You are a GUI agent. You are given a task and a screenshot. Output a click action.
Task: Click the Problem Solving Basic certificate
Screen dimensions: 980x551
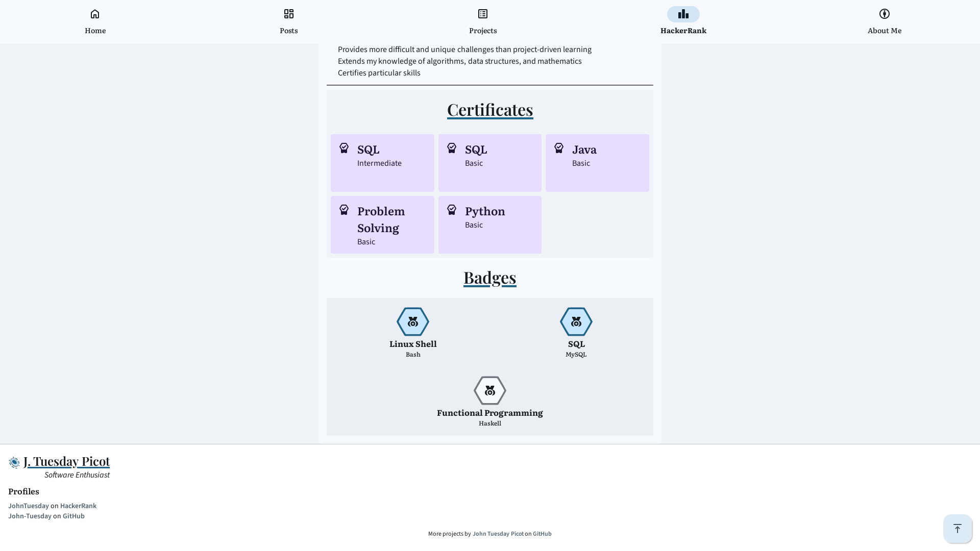(382, 224)
